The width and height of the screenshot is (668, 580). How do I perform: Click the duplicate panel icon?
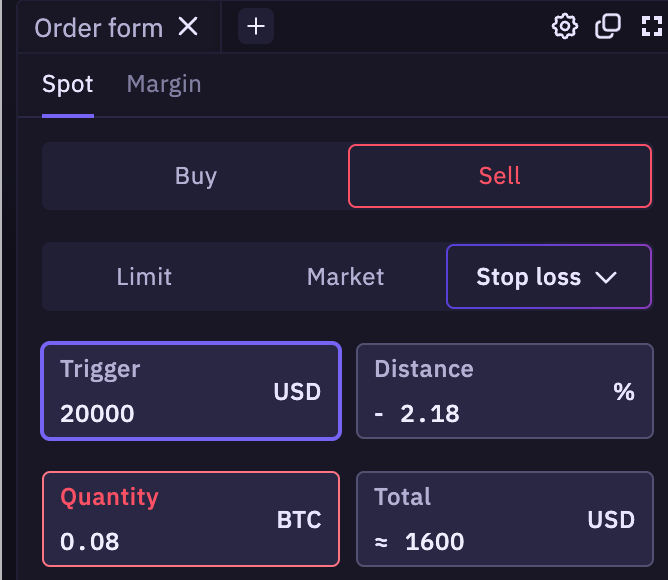(608, 27)
